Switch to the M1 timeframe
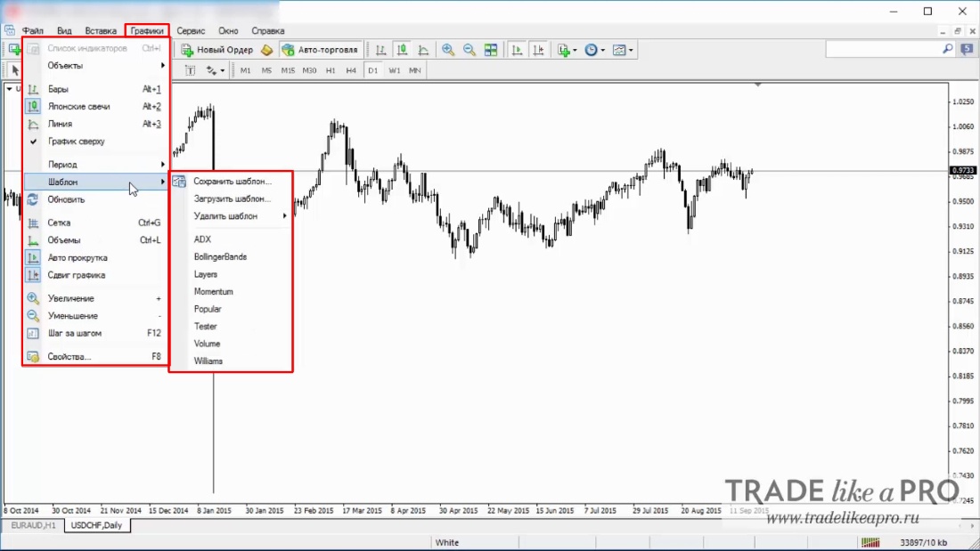Screen dimensions: 980x551 (245, 70)
